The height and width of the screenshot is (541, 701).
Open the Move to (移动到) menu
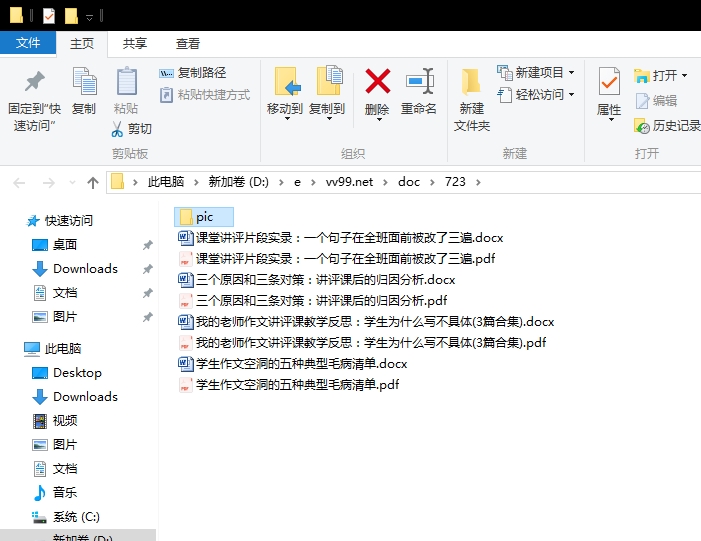point(285,93)
